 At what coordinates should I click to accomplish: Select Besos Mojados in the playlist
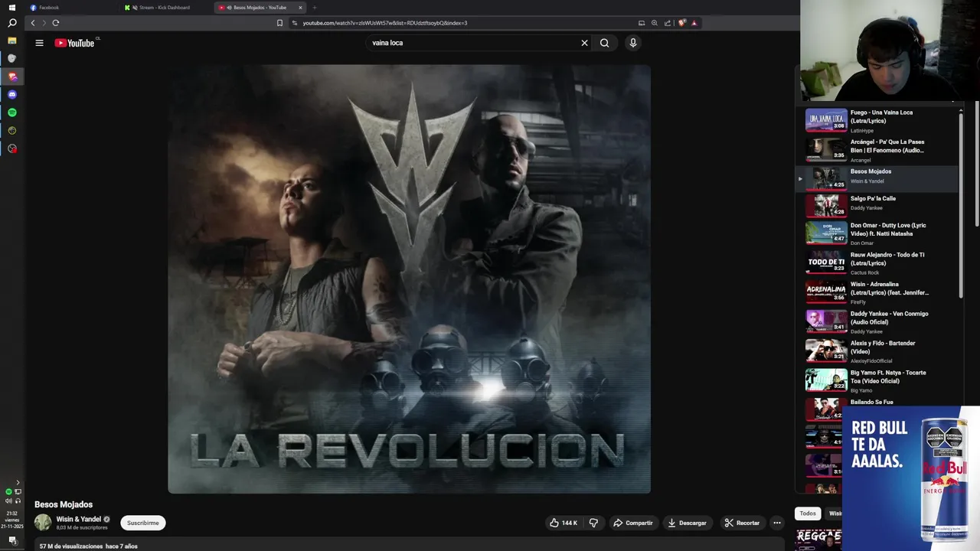877,178
